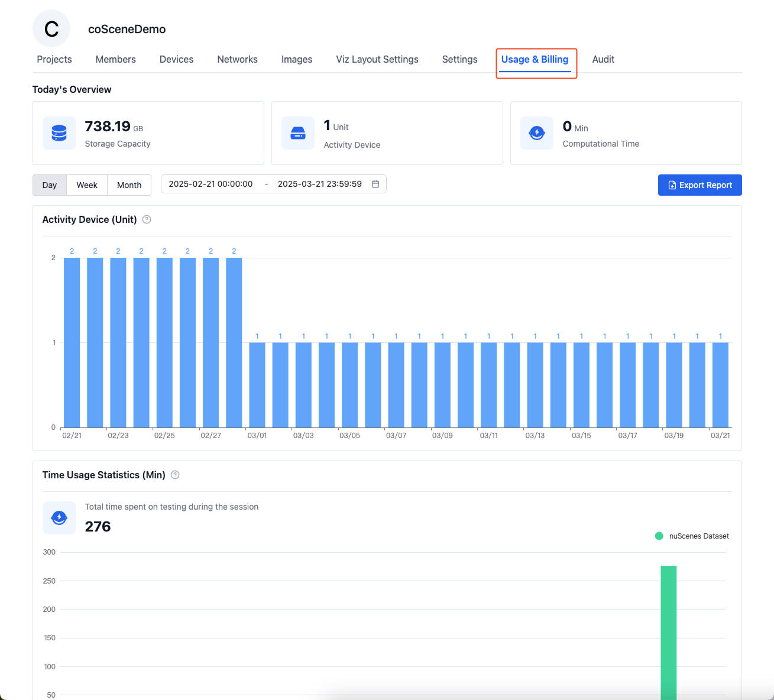The width and height of the screenshot is (774, 700).
Task: Toggle the nuScenes Dataset legend marker
Action: [659, 536]
